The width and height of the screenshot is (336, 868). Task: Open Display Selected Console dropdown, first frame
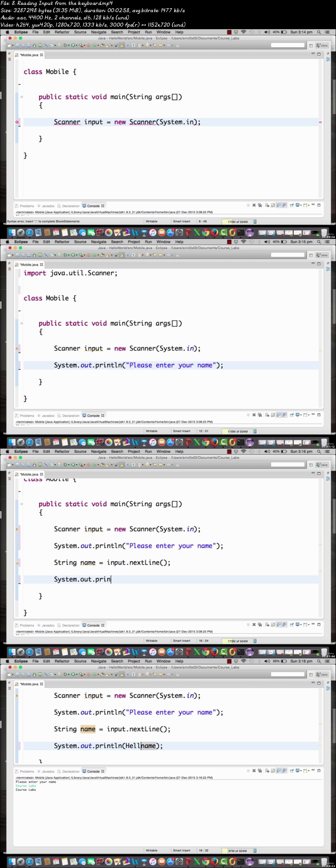[x=301, y=205]
